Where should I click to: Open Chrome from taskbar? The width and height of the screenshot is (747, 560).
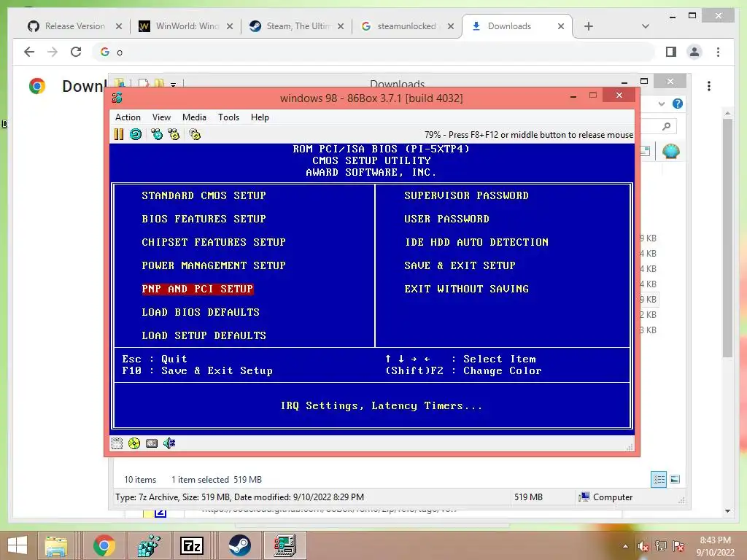104,545
